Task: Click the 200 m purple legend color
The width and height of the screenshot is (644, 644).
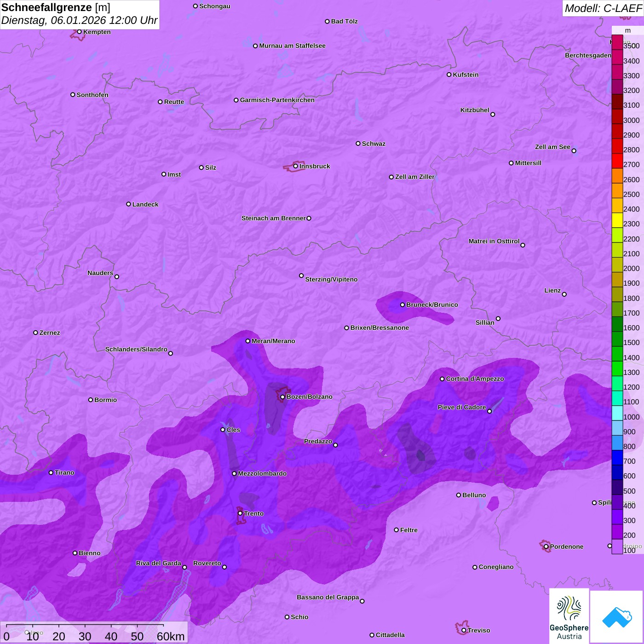Action: pyautogui.click(x=617, y=531)
